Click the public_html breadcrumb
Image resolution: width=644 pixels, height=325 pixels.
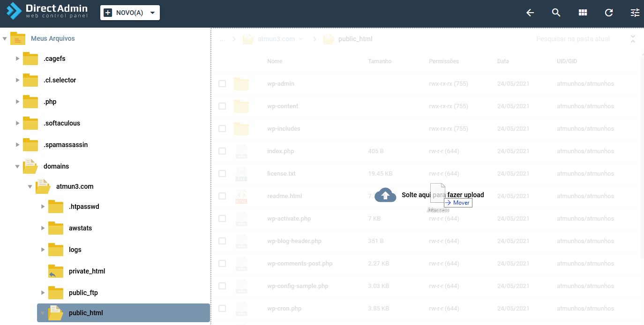coord(355,39)
